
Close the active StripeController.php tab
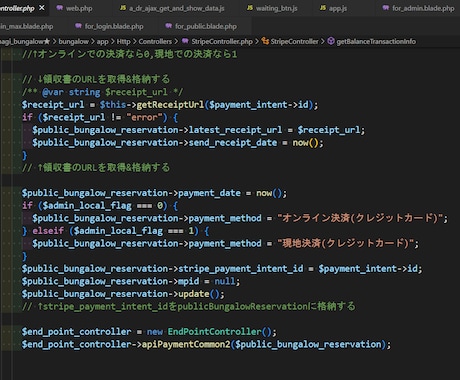[x=42, y=7]
